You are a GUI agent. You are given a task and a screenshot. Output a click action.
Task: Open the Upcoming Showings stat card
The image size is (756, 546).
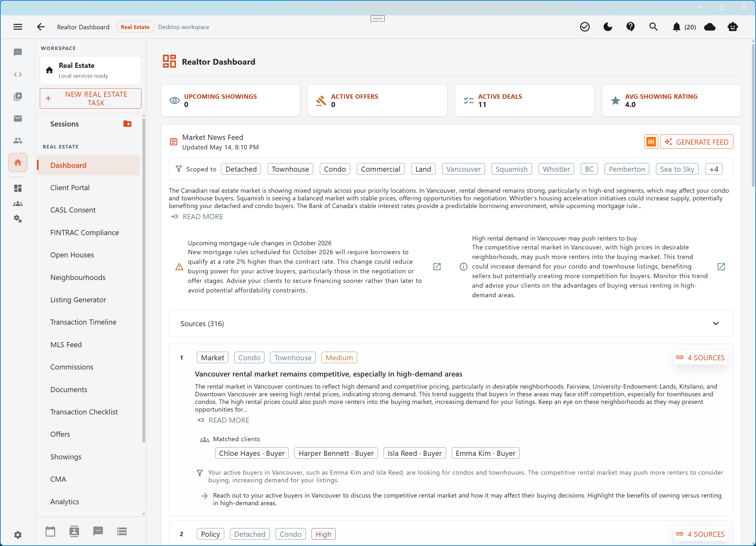tap(230, 100)
